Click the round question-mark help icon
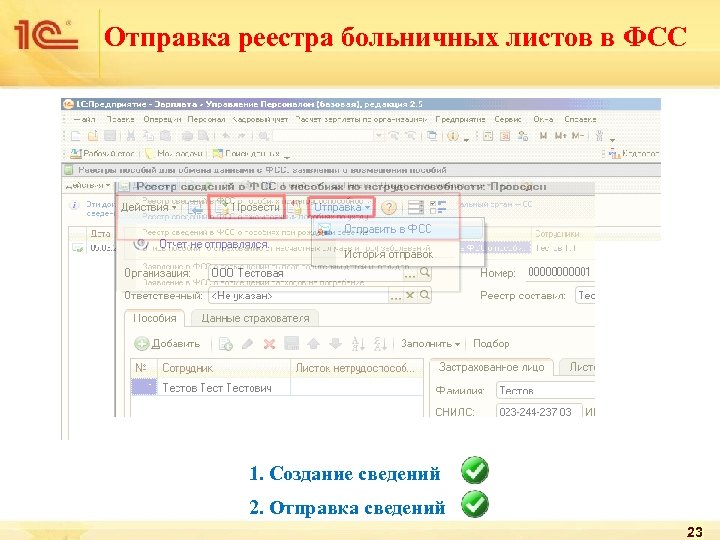 pyautogui.click(x=389, y=208)
